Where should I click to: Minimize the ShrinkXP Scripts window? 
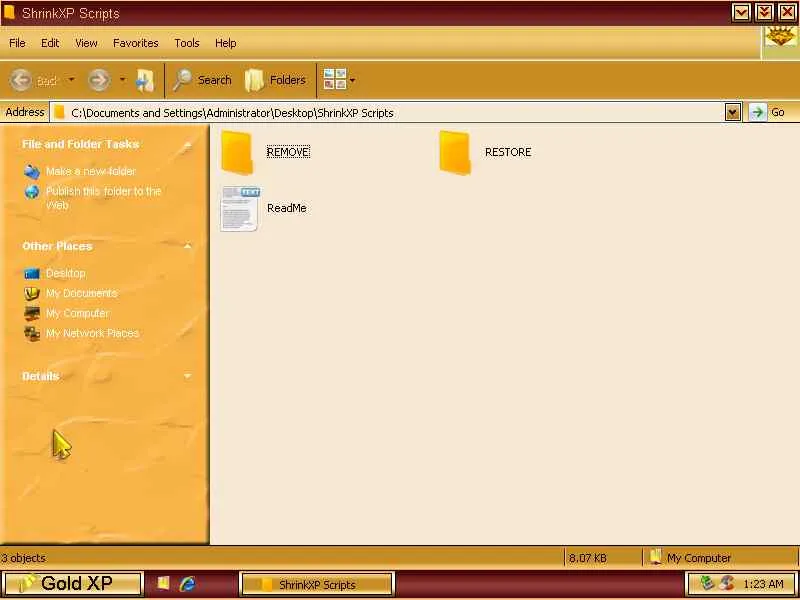coord(741,13)
